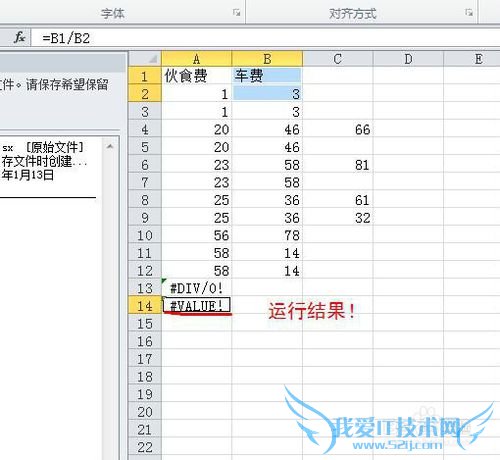
Task: Select row 13 header
Action: click(145, 288)
